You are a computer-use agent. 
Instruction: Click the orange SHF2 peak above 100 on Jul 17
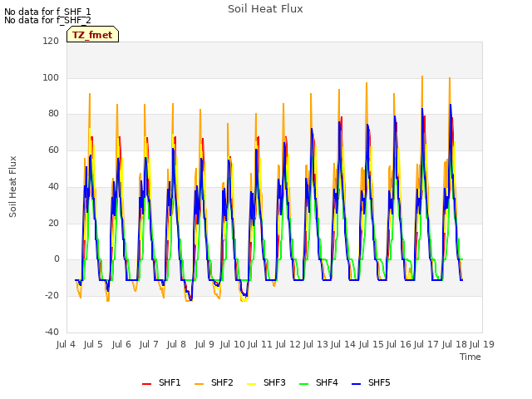422,77
